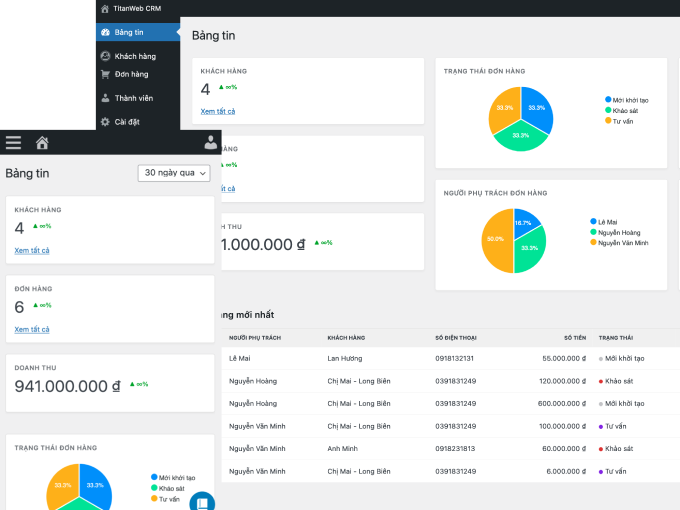Click Xem tất cả link in mobile Khách hàng card
Viewport: 680px width, 510px height.
pos(32,251)
